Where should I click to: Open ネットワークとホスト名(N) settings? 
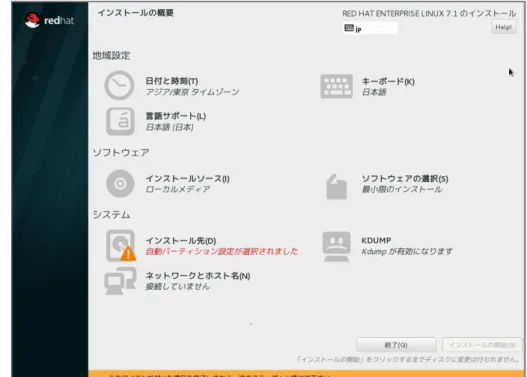(x=198, y=276)
